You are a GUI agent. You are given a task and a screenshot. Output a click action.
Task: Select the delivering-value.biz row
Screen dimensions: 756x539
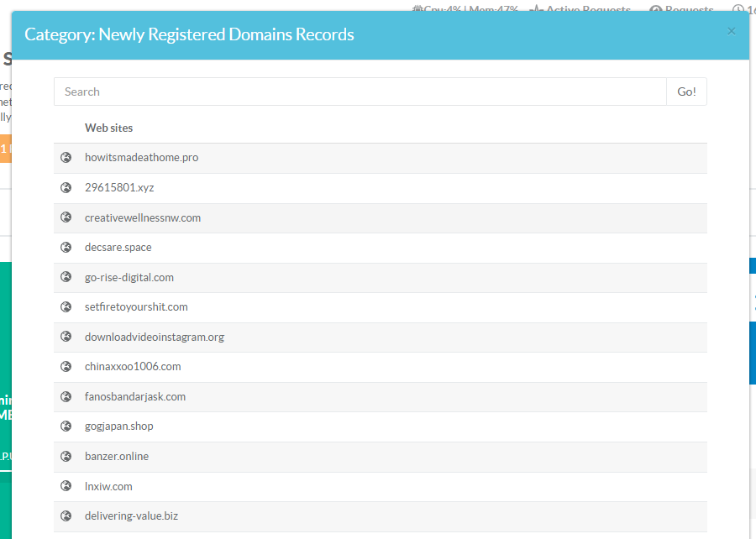tap(132, 516)
